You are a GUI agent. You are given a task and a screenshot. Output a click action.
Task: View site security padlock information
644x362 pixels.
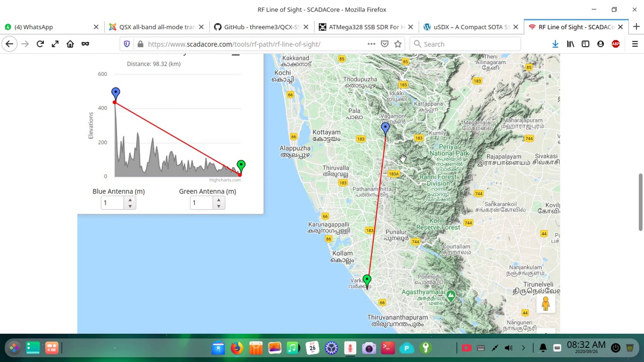tap(140, 44)
